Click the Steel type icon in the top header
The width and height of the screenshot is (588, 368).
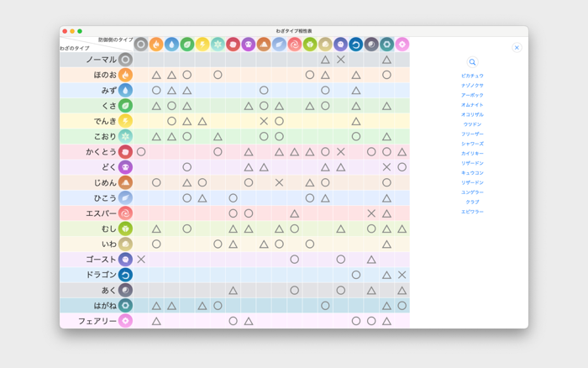tap(387, 45)
